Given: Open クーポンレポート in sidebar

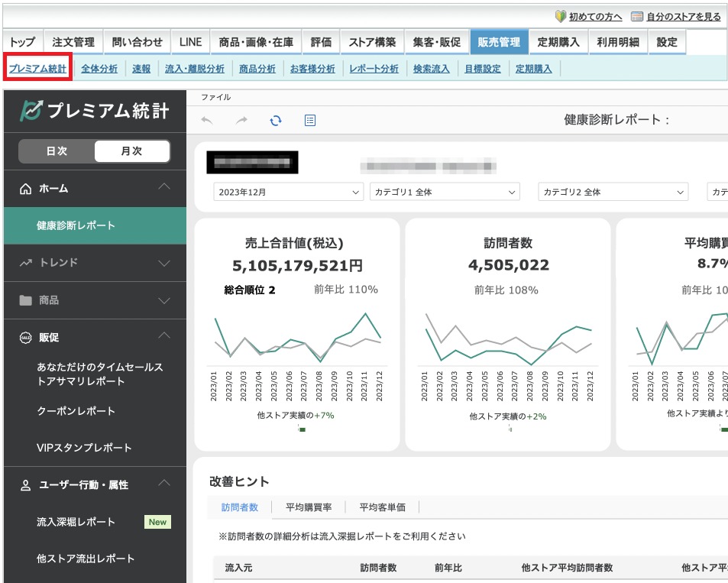Looking at the screenshot, I should (76, 411).
